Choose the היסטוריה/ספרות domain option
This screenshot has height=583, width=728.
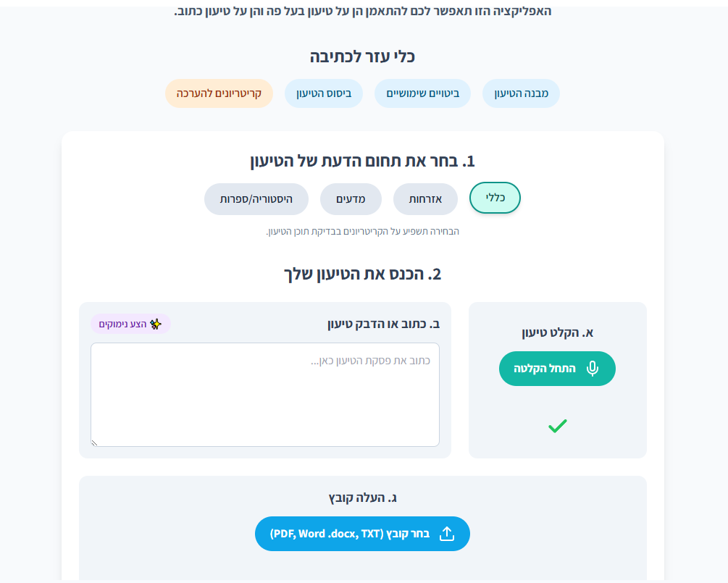[256, 199]
